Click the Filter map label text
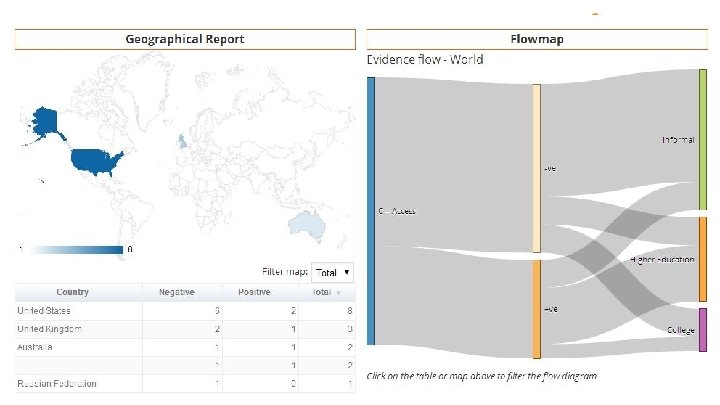Image resolution: width=720 pixels, height=405 pixels. tap(285, 272)
